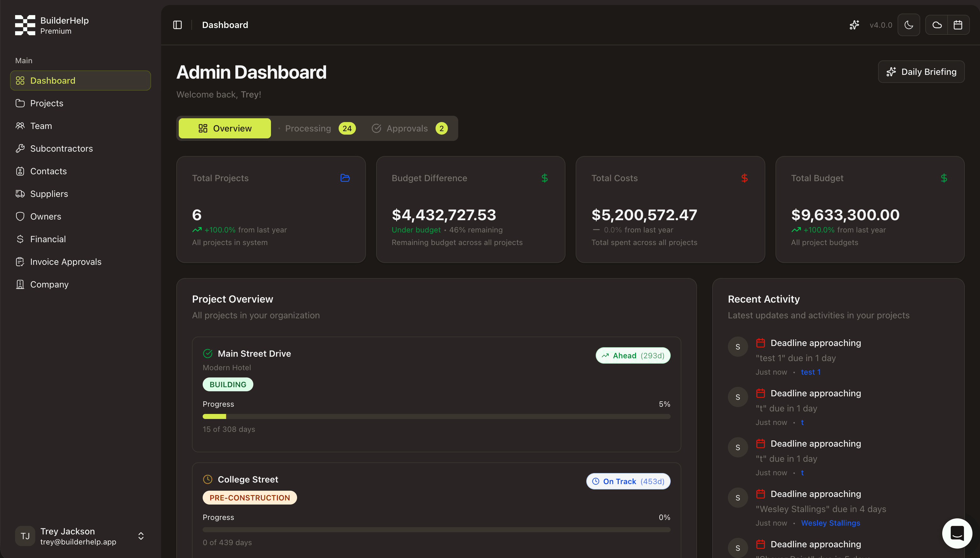Click the College Street clock icon
Screen dimensions: 980x558
(207, 479)
